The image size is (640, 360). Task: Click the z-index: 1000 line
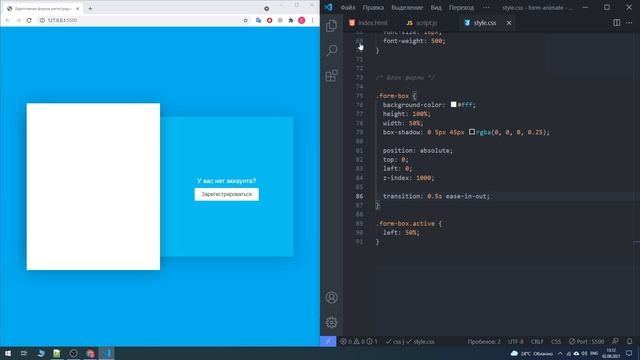(408, 178)
